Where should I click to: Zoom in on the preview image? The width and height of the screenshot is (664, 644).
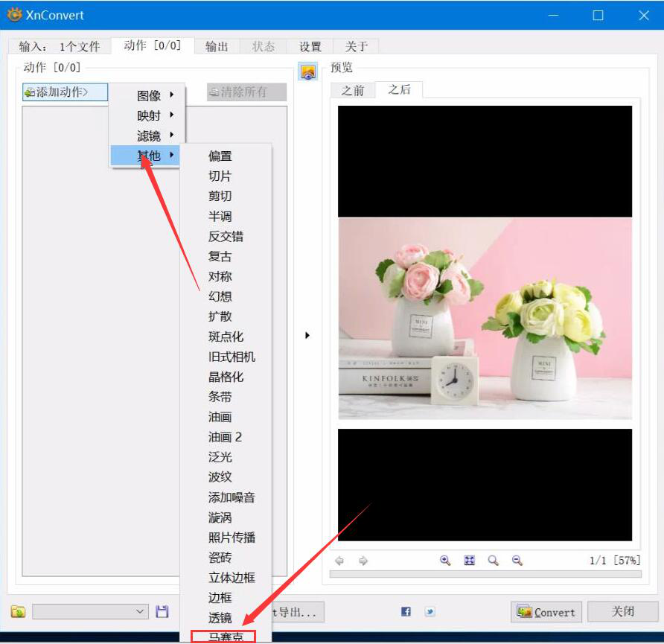click(x=445, y=560)
